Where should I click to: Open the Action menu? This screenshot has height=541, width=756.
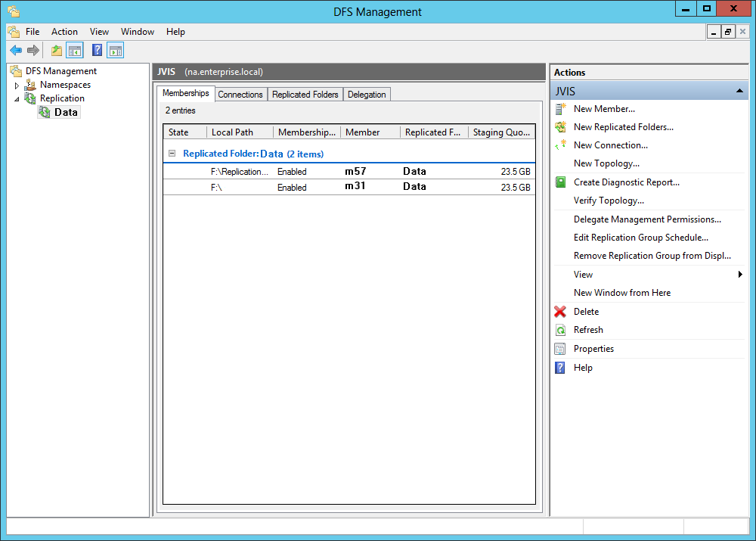pyautogui.click(x=64, y=32)
